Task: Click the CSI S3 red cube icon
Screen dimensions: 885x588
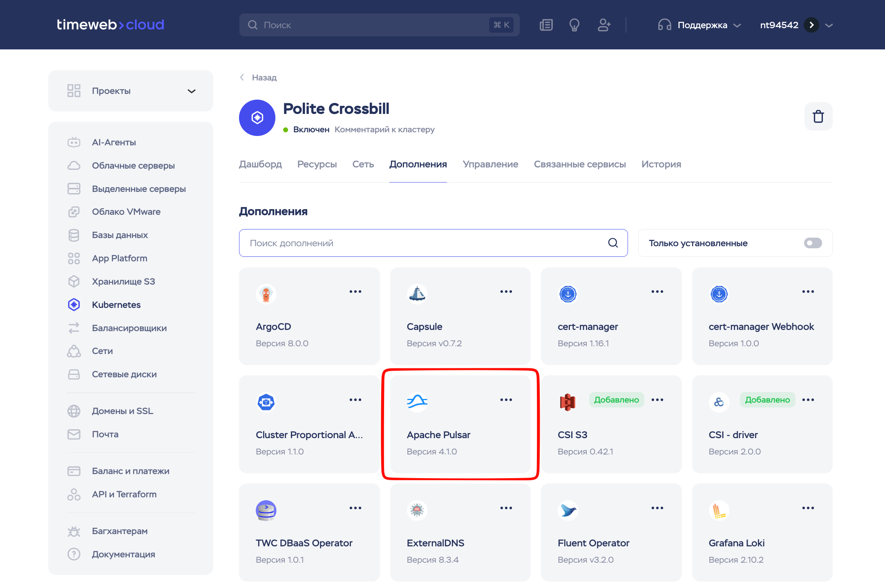Action: tap(568, 402)
